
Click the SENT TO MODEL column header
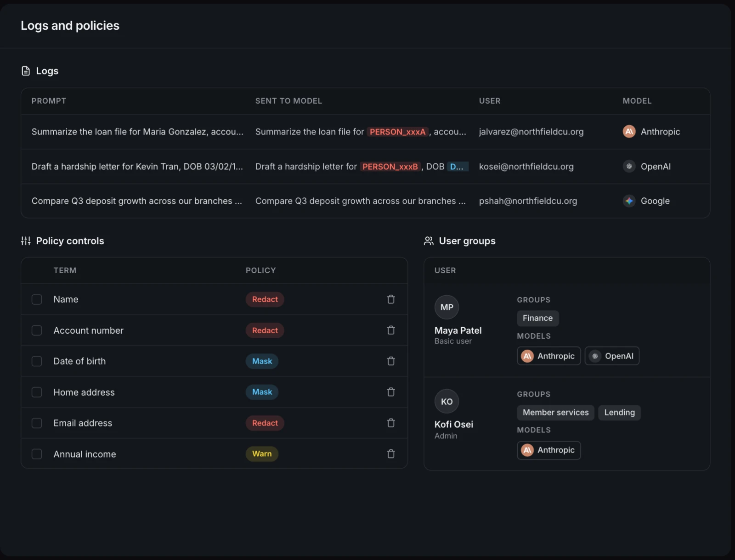pyautogui.click(x=288, y=101)
